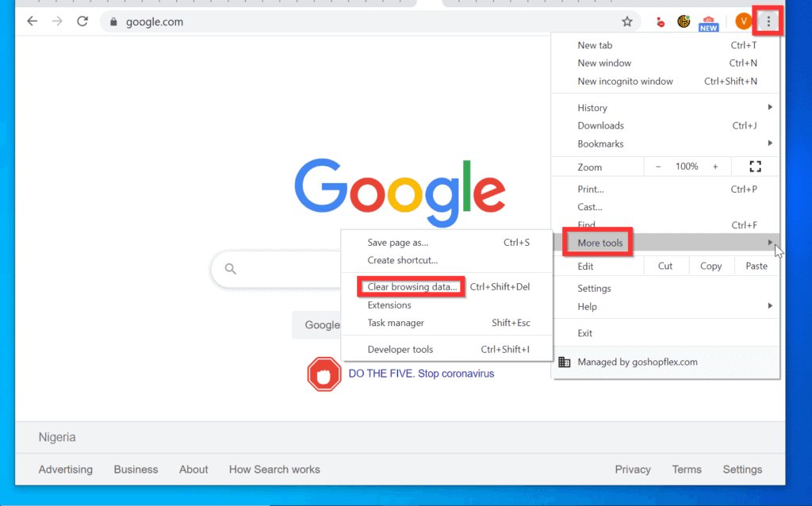Select New tab from menu
The height and width of the screenshot is (506, 812).
click(665, 45)
